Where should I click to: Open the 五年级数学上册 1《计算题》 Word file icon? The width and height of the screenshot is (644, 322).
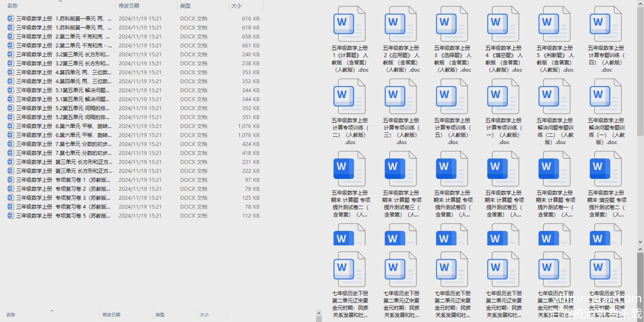point(349,24)
